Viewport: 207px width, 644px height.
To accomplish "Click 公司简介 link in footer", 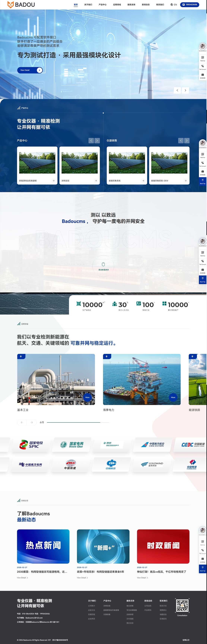I will coord(91,606).
